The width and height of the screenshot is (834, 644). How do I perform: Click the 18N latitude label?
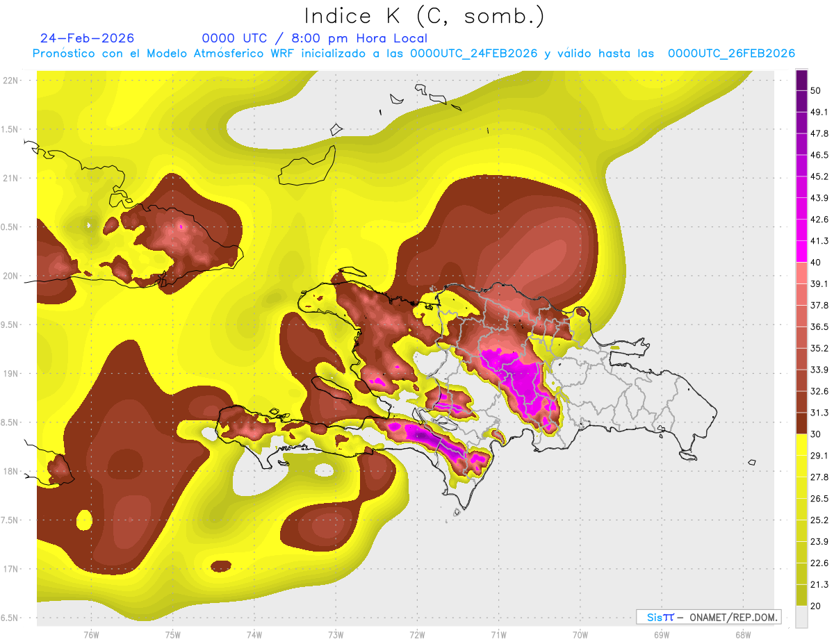(12, 471)
